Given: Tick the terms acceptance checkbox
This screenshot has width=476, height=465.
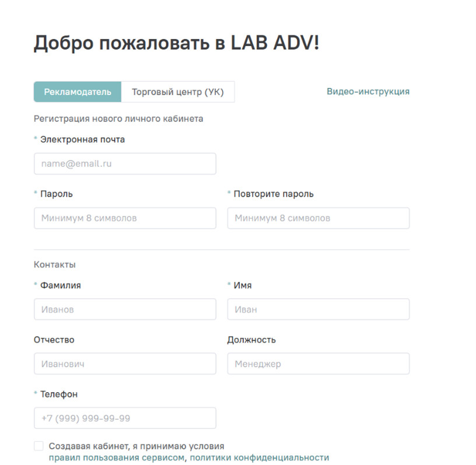Looking at the screenshot, I should click(x=38, y=446).
